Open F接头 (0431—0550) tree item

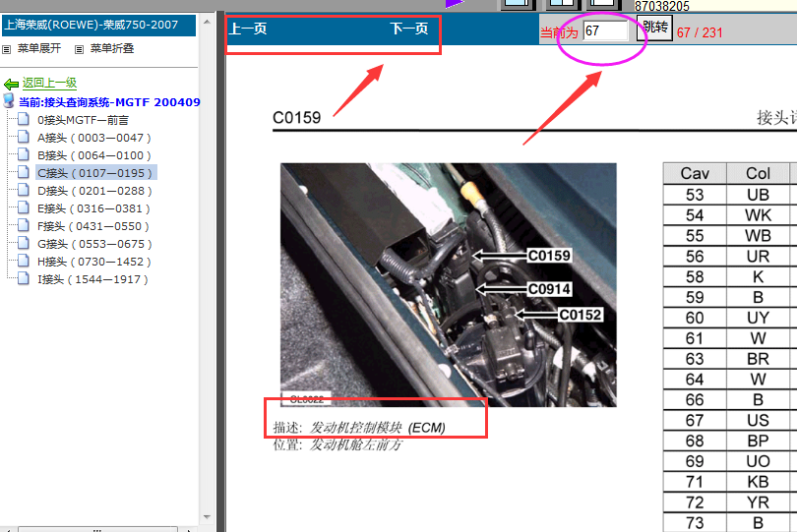[x=93, y=226]
